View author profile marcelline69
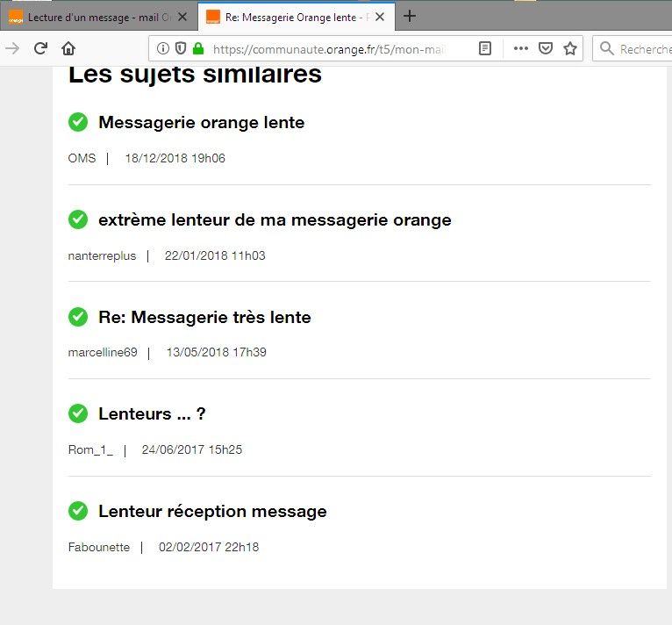Screen dimensions: 672x625 pos(103,352)
